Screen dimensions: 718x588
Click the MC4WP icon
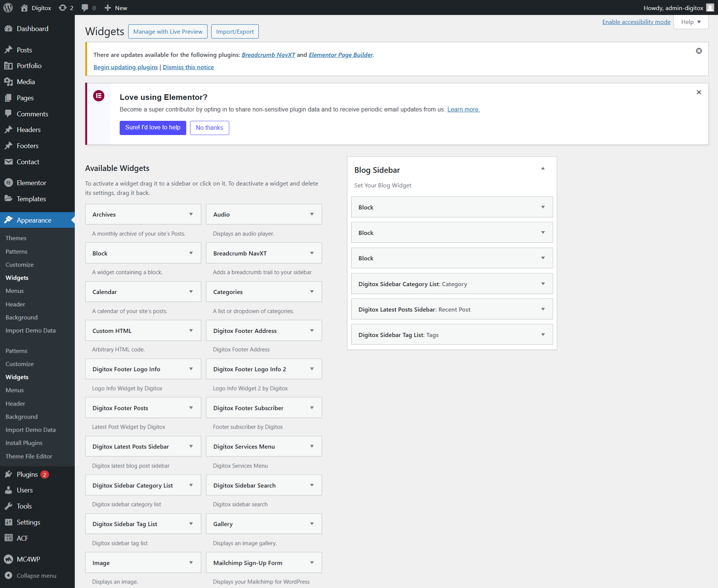click(9, 559)
